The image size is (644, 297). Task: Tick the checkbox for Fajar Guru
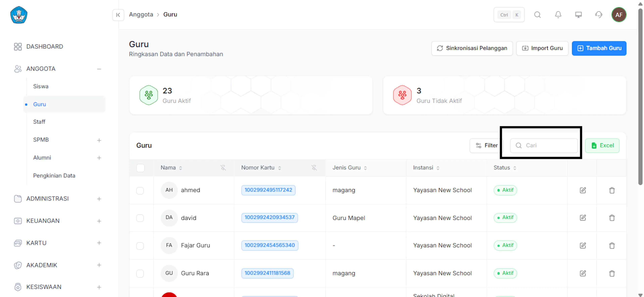140,246
